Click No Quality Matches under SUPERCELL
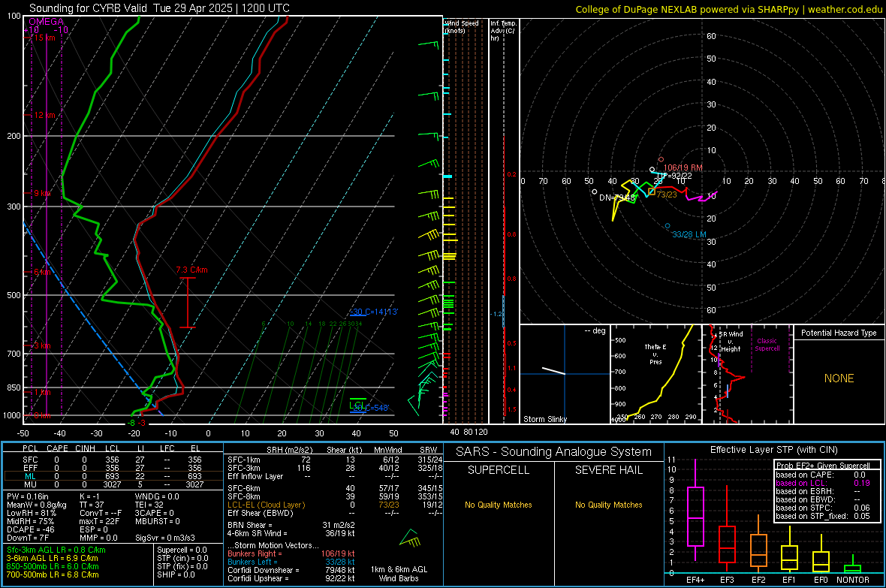886x588 pixels. click(499, 505)
